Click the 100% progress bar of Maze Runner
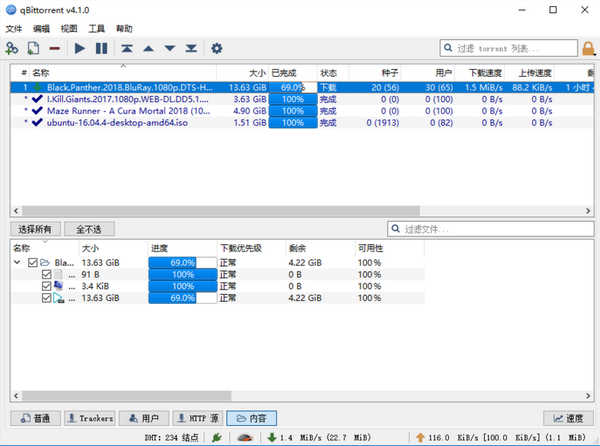This screenshot has height=446, width=600. [x=293, y=111]
